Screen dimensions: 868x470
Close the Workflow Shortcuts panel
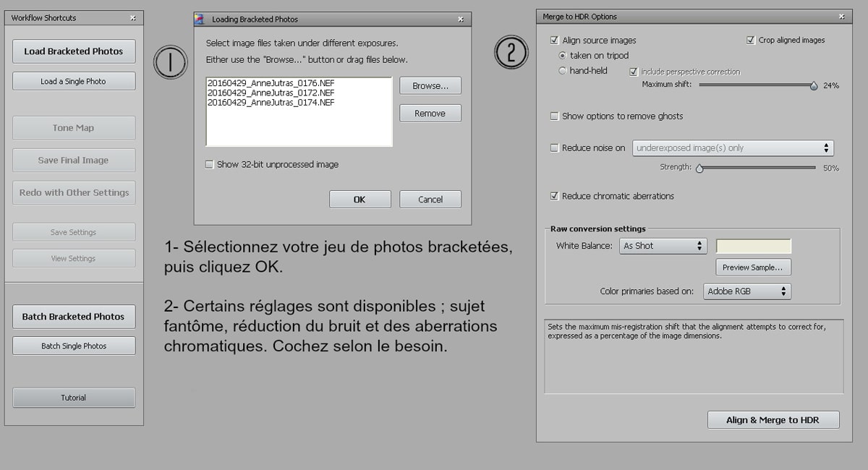pyautogui.click(x=132, y=18)
